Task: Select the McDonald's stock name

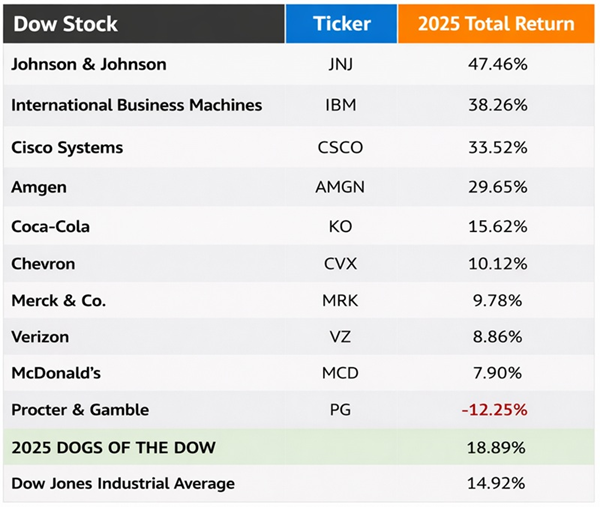Action: pyautogui.click(x=57, y=373)
